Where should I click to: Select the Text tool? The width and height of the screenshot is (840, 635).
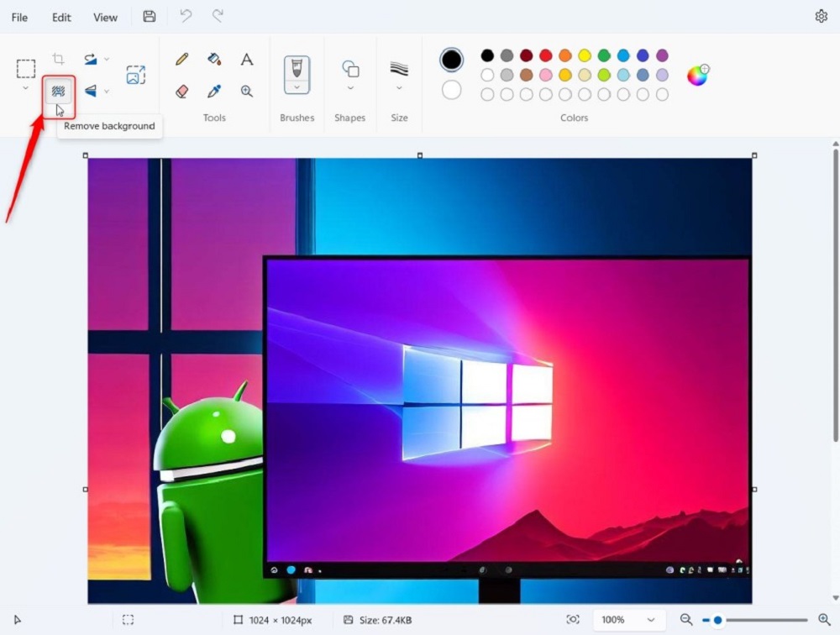pos(246,59)
